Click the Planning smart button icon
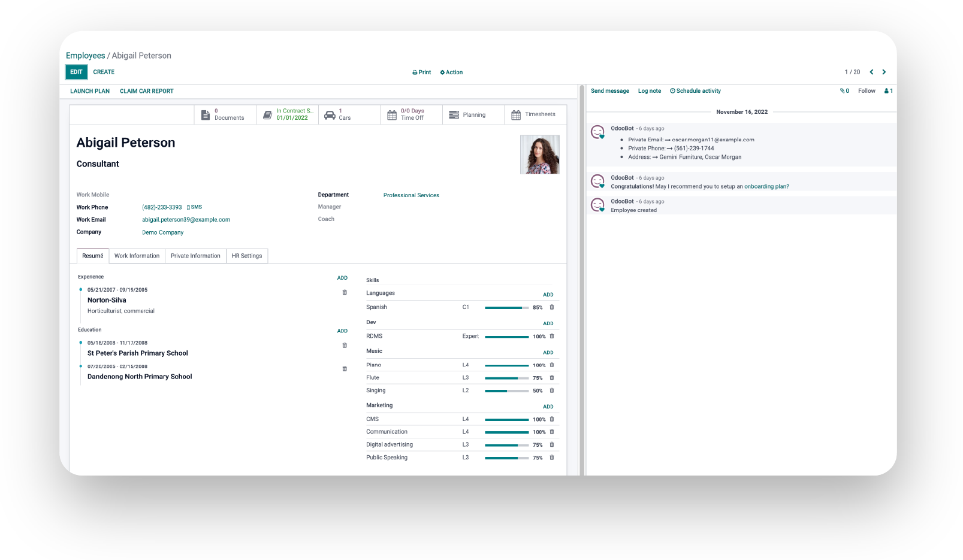963x560 pixels. (x=454, y=114)
